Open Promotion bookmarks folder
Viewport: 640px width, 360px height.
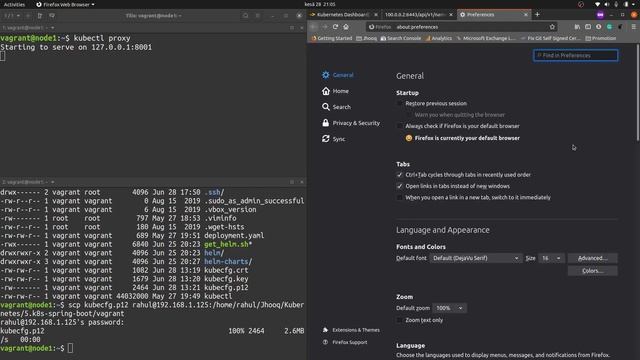point(600,38)
